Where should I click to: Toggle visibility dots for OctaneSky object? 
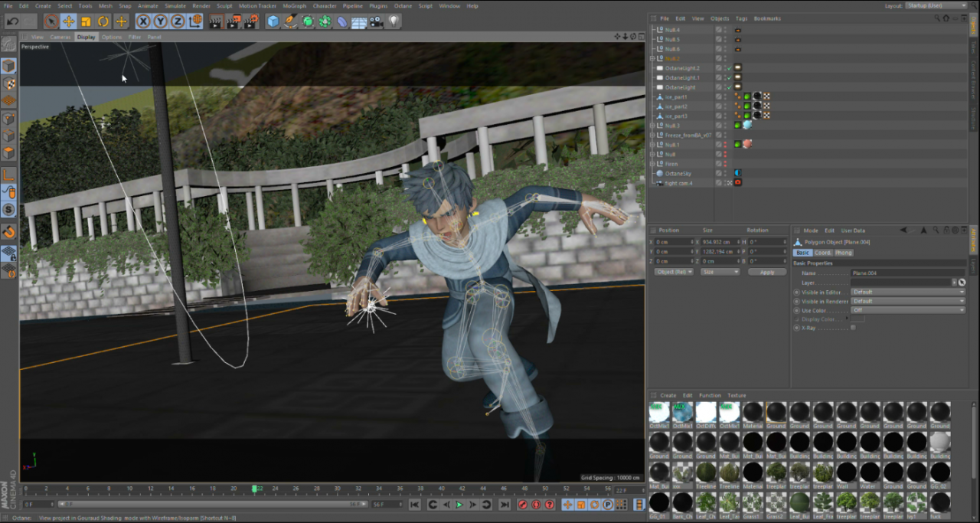pyautogui.click(x=725, y=173)
